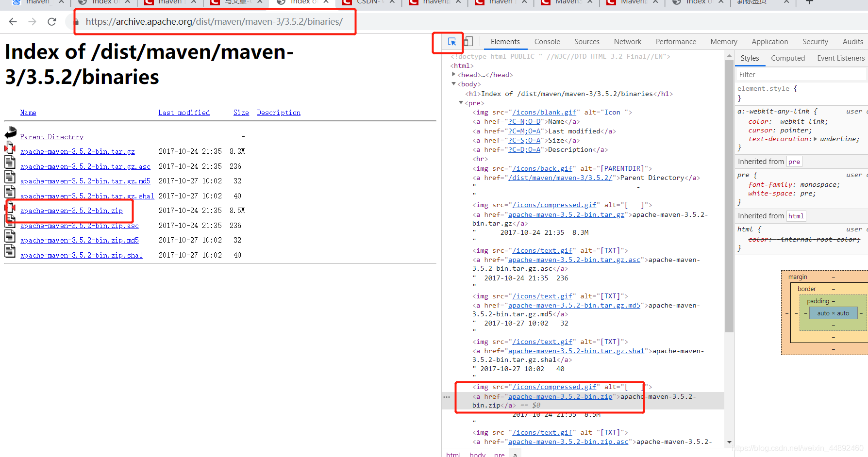Viewport: 868px width, 457px height.
Task: Click the Parent Directory back icon
Action: point(10,132)
